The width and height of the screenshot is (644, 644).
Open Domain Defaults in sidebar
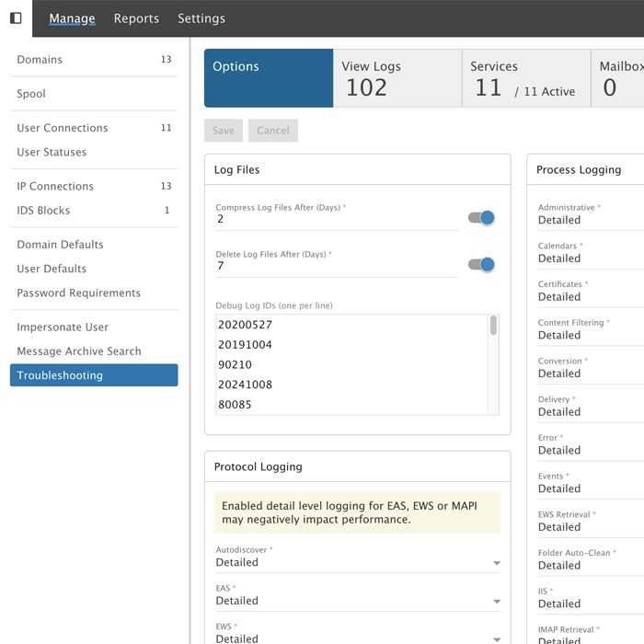(94, 245)
